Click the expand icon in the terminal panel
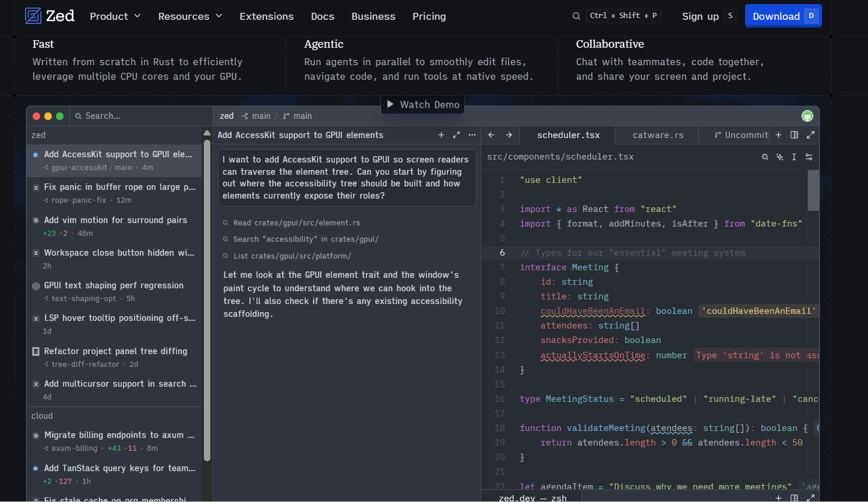This screenshot has height=502, width=868. pos(810,498)
